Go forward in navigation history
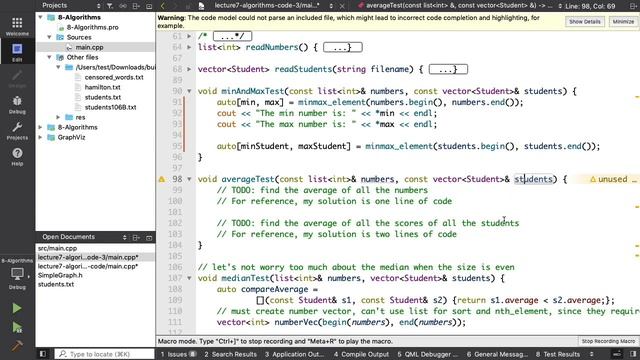Image resolution: width=640 pixels, height=360 pixels. click(176, 6)
